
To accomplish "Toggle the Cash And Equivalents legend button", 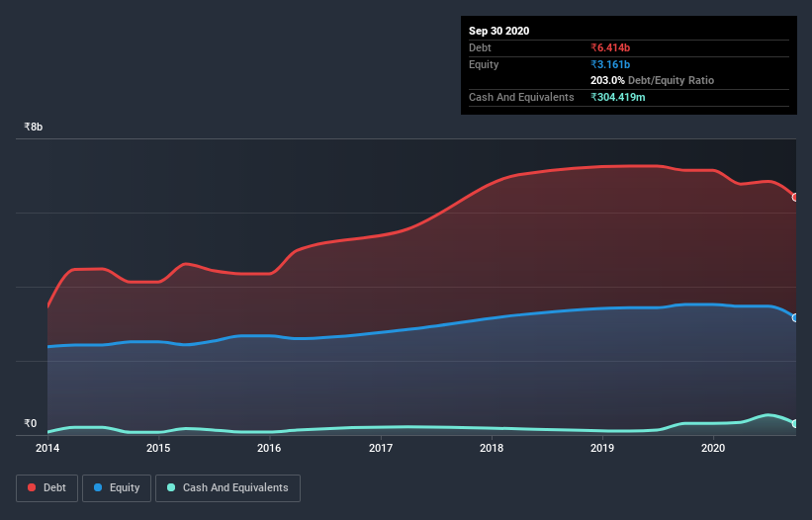I will [227, 488].
